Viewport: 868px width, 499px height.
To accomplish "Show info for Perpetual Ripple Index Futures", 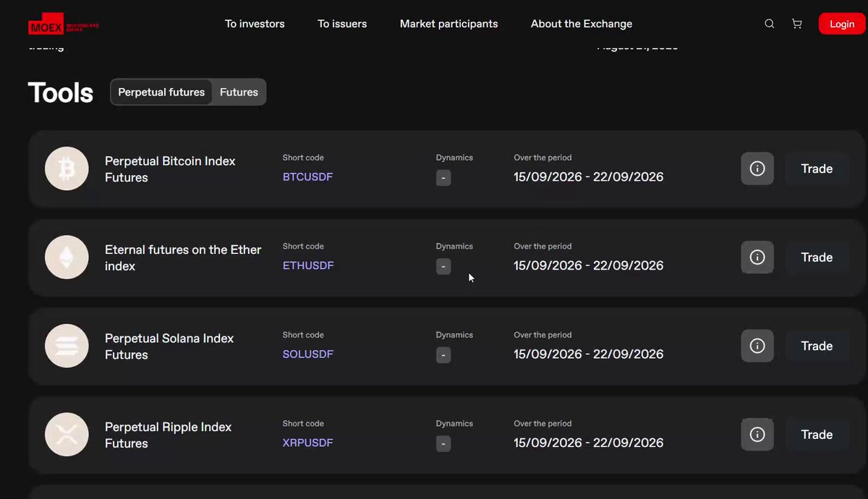I will [757, 435].
